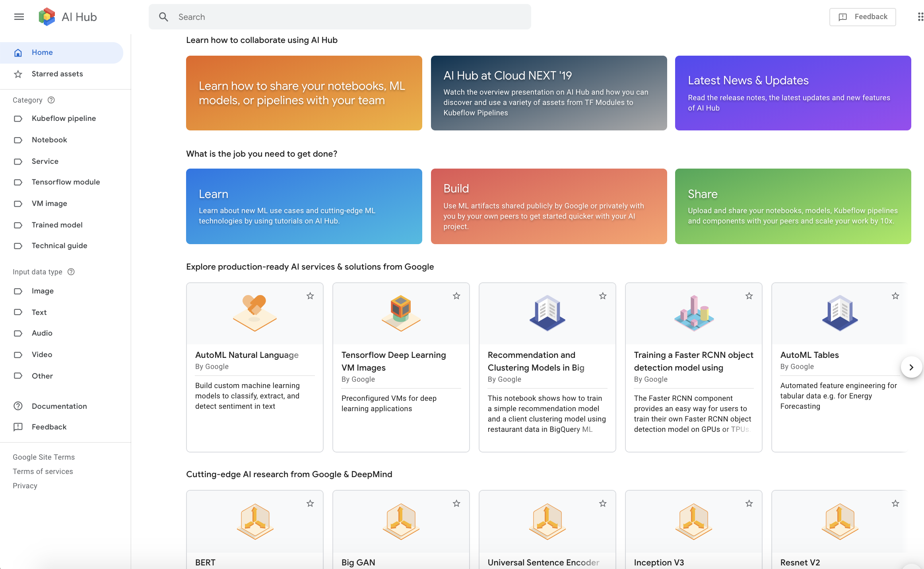Select Starred assets in the sidebar
The height and width of the screenshot is (569, 924).
click(x=57, y=74)
